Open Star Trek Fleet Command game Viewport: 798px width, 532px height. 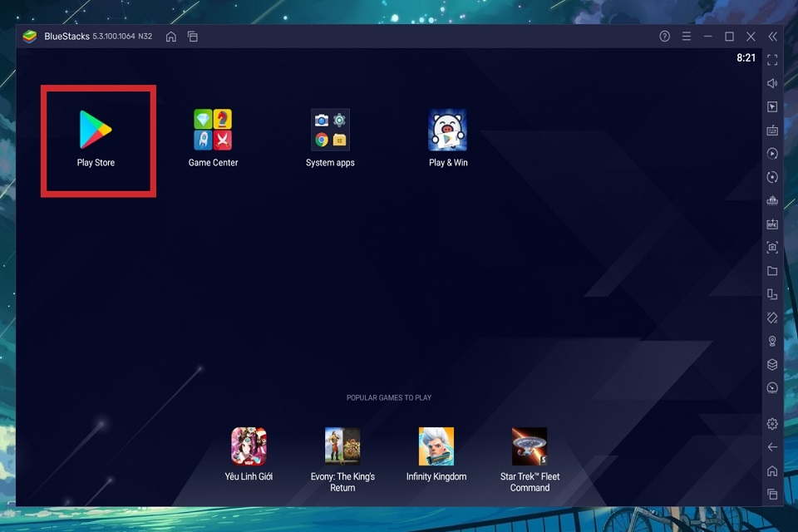(x=530, y=446)
